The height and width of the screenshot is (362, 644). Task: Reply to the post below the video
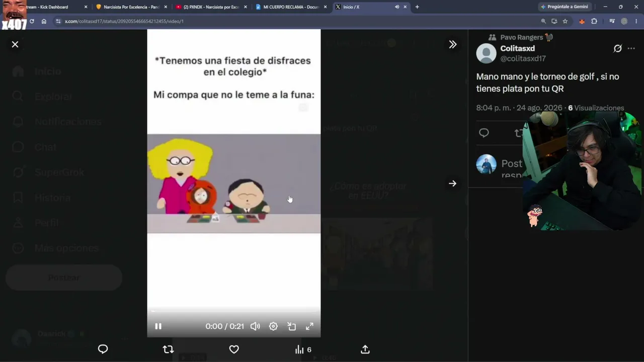[x=103, y=349]
